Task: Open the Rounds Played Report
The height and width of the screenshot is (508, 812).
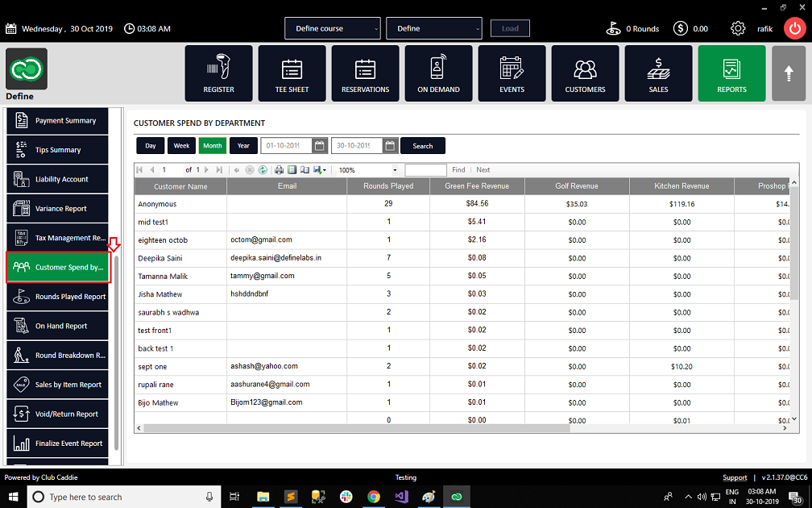Action: [57, 297]
